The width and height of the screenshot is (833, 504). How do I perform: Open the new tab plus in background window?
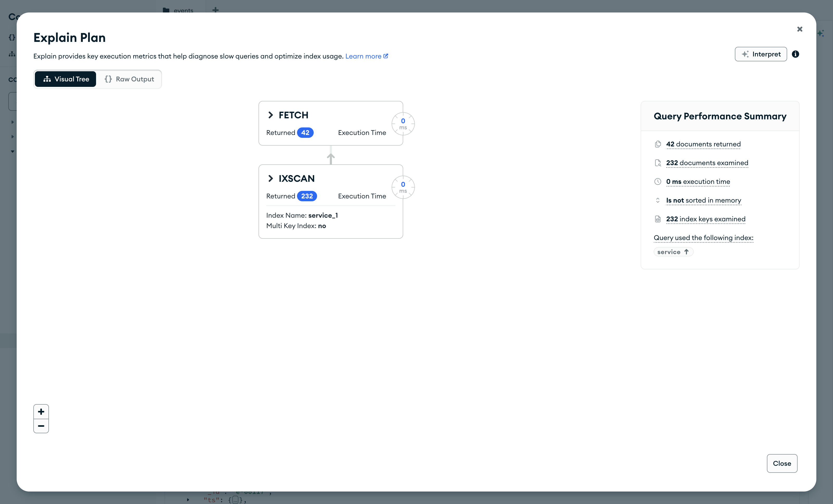215,10
